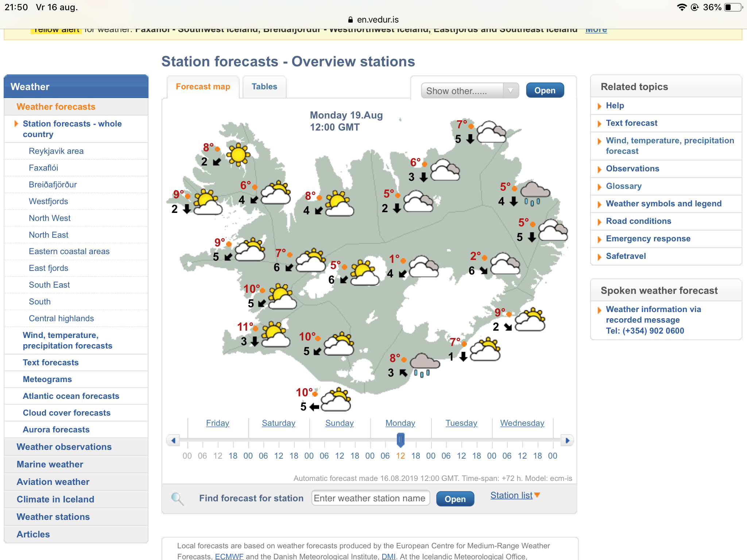This screenshot has width=747, height=560.
Task: Click the battery icon in the status bar
Action: click(734, 7)
